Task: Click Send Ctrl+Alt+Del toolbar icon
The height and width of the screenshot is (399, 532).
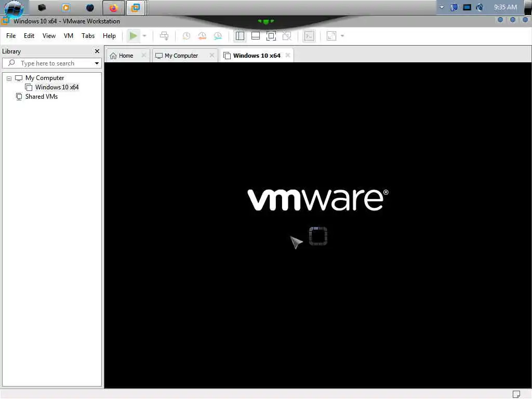Action: (164, 36)
